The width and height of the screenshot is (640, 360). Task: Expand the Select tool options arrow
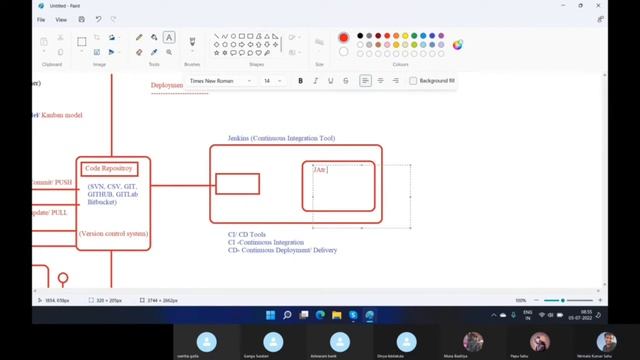[x=82, y=52]
